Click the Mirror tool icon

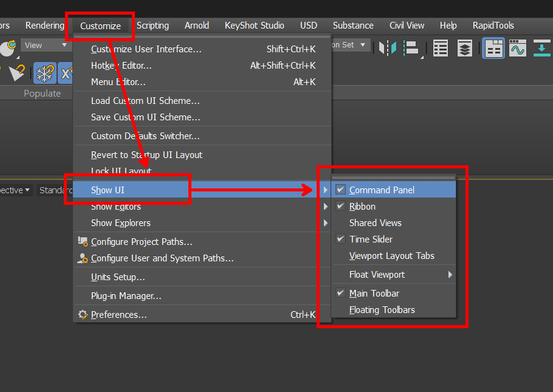point(388,48)
